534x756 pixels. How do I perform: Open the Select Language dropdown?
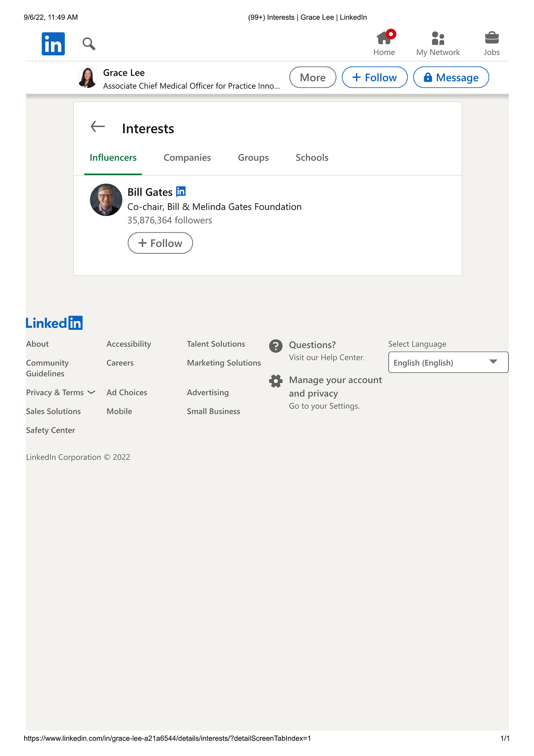pos(448,362)
